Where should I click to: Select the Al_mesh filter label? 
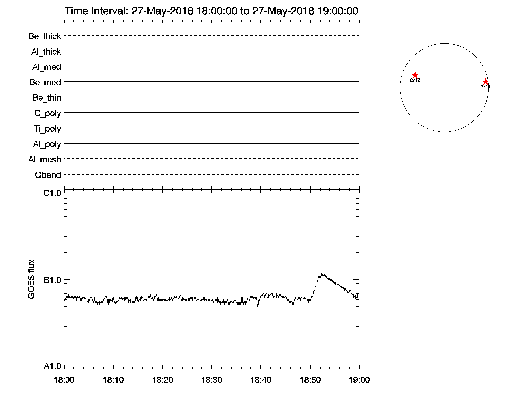click(x=45, y=160)
